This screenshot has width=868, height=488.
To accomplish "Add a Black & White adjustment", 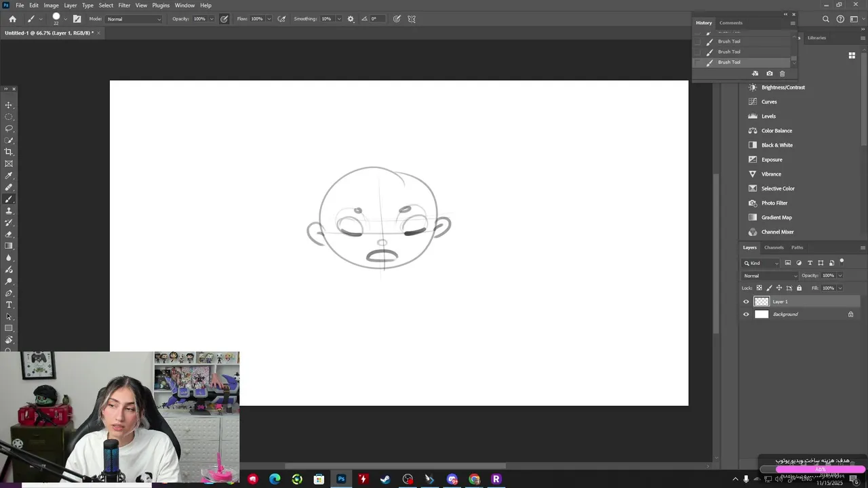I will click(776, 145).
